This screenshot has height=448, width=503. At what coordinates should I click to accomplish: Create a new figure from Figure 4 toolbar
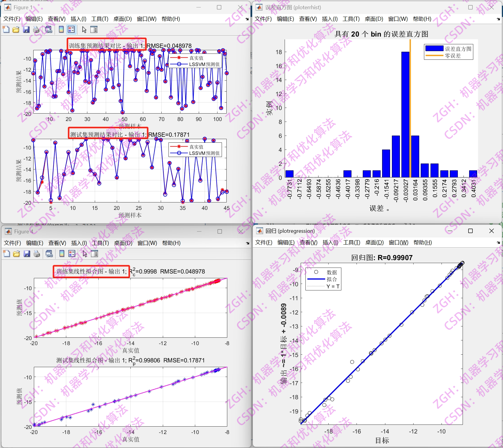7,254
